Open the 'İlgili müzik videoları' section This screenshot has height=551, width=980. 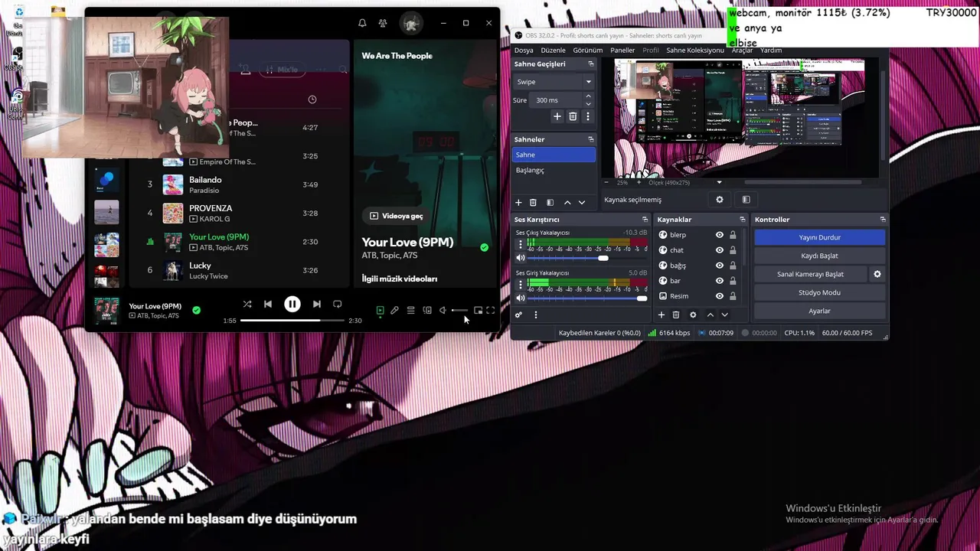[400, 279]
